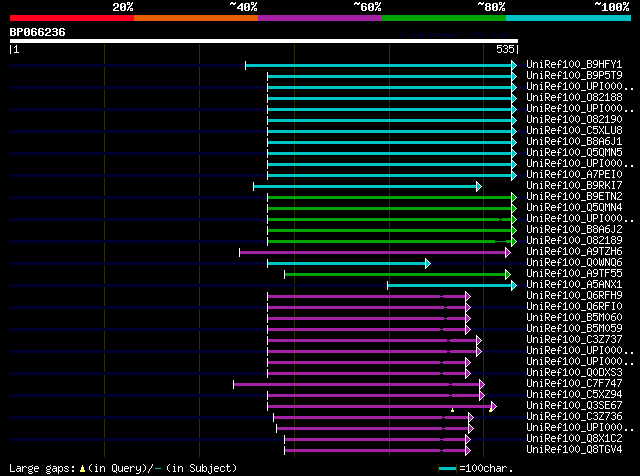Select the UniRef100_Q5QMN4 label
The image size is (640, 476).
click(574, 208)
